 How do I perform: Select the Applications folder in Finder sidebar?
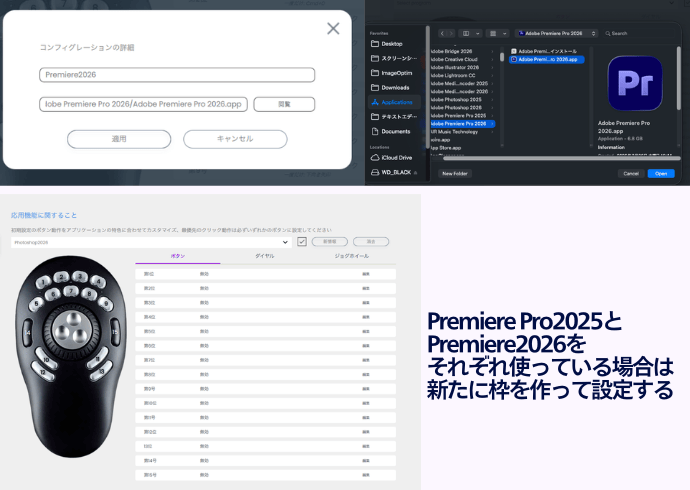coord(397,102)
